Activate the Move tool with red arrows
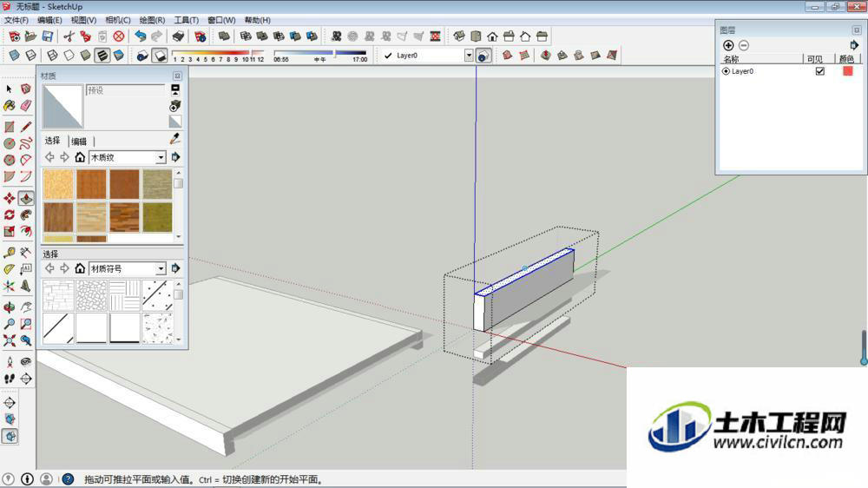The width and height of the screenshot is (868, 488). (x=9, y=198)
